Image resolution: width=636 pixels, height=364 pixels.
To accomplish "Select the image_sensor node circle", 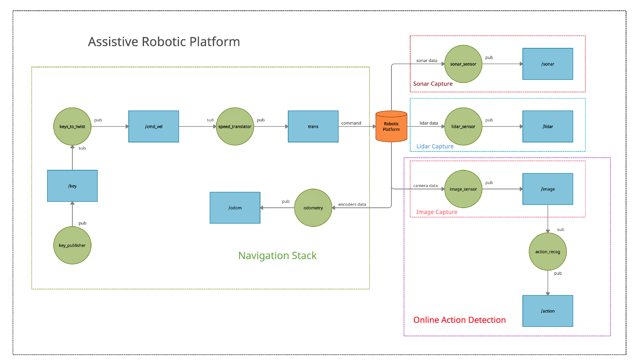I will point(463,189).
